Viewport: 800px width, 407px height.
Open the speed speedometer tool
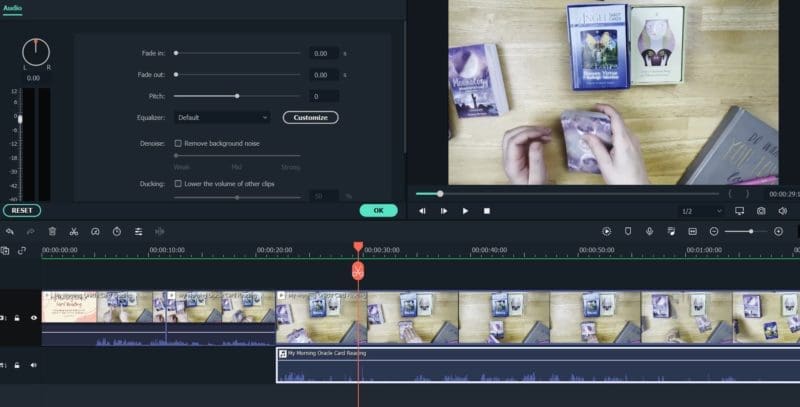pyautogui.click(x=95, y=232)
